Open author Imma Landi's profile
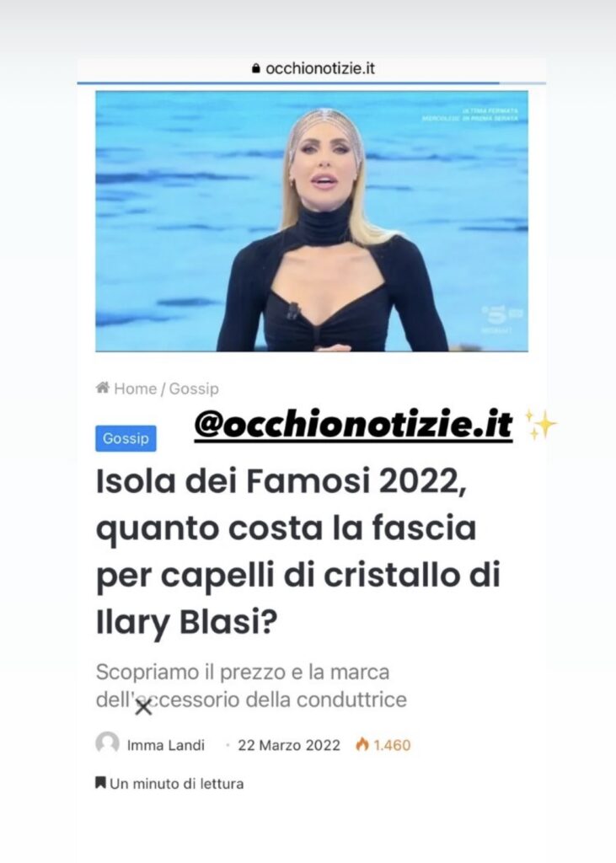The height and width of the screenshot is (863, 616). [x=166, y=745]
